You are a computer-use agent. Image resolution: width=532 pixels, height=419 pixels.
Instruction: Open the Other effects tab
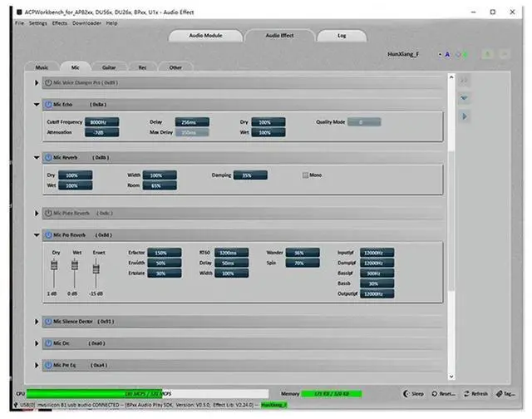(x=175, y=67)
